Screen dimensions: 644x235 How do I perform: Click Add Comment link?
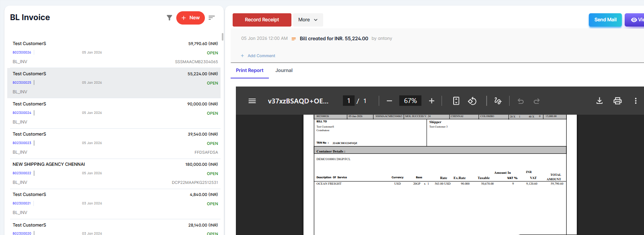(261, 56)
